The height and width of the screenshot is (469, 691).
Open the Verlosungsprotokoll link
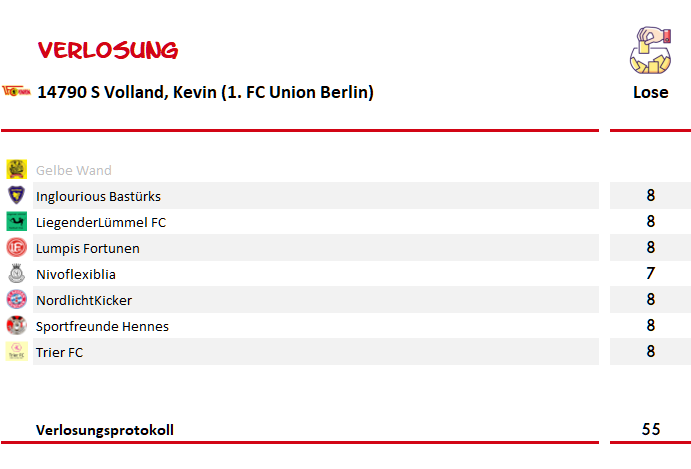(105, 430)
